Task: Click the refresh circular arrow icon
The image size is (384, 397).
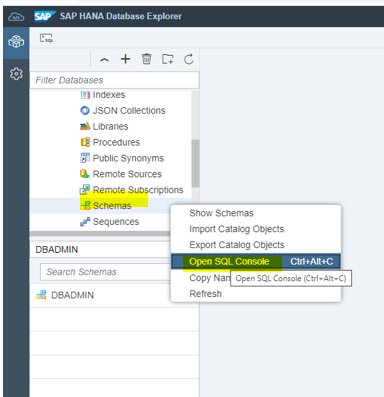Action: tap(189, 59)
